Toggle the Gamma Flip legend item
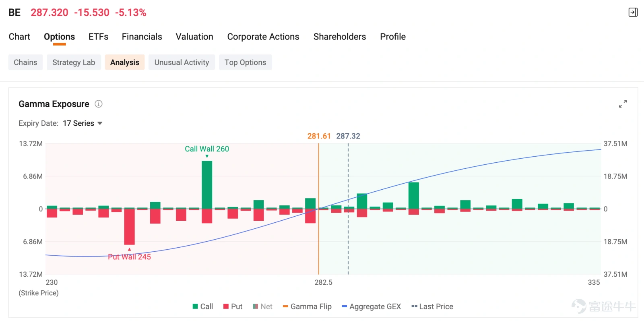 tap(307, 307)
